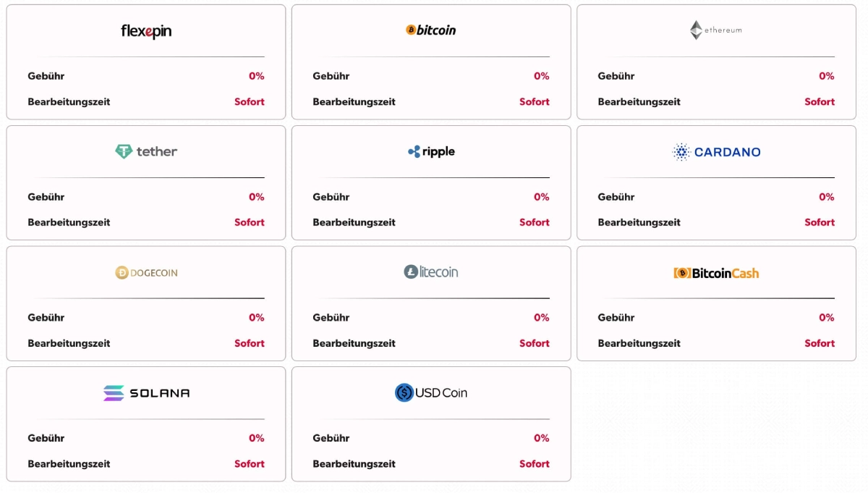This screenshot has height=493, width=868.
Task: Click the 0% fee in flexepin card
Action: click(257, 76)
